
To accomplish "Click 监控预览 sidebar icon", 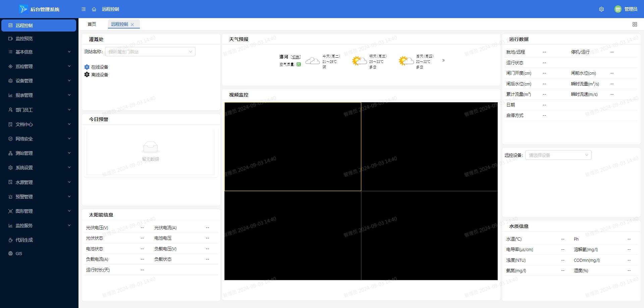I will [x=10, y=39].
